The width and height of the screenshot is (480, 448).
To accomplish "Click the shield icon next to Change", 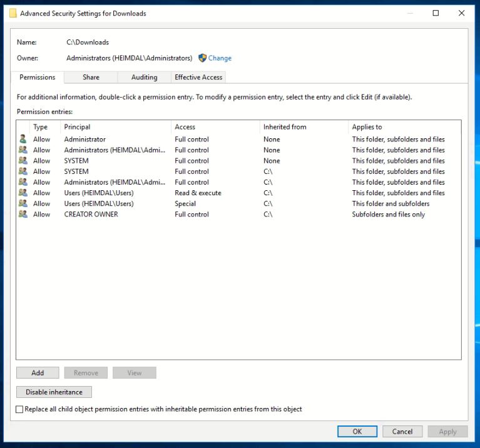I will click(202, 58).
